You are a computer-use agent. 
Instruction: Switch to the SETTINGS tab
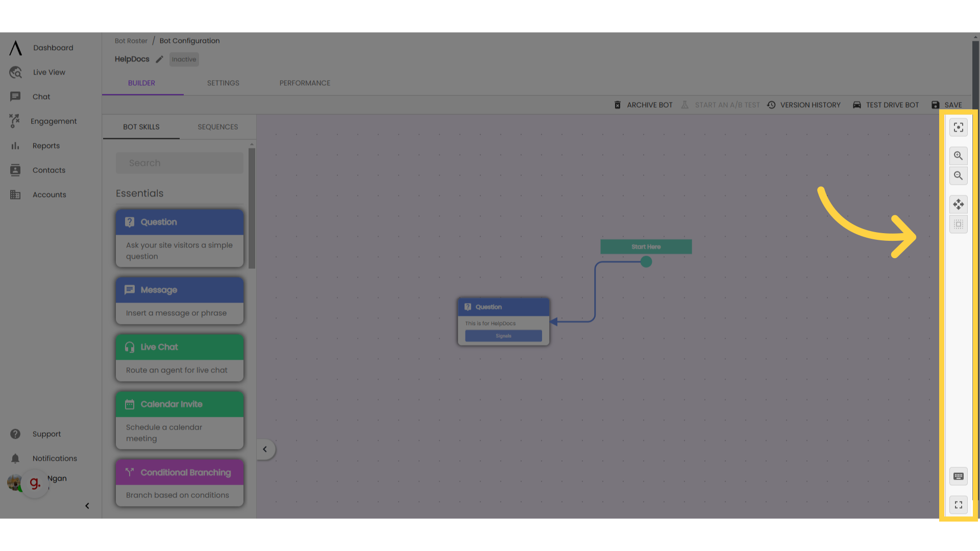pos(224,83)
